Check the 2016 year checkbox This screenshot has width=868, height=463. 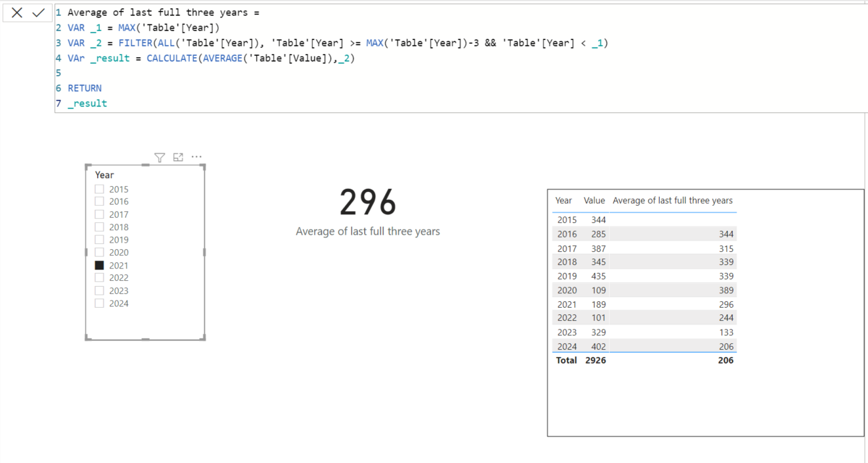click(100, 201)
